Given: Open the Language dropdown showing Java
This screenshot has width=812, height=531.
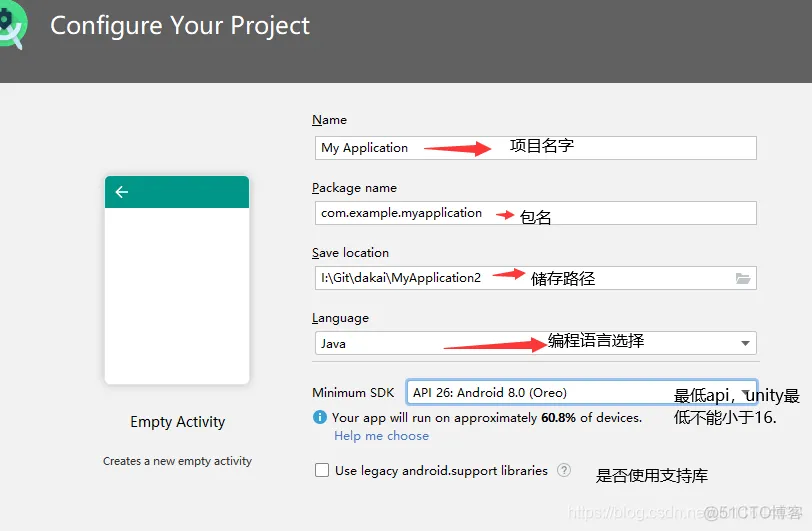Looking at the screenshot, I should (x=535, y=343).
